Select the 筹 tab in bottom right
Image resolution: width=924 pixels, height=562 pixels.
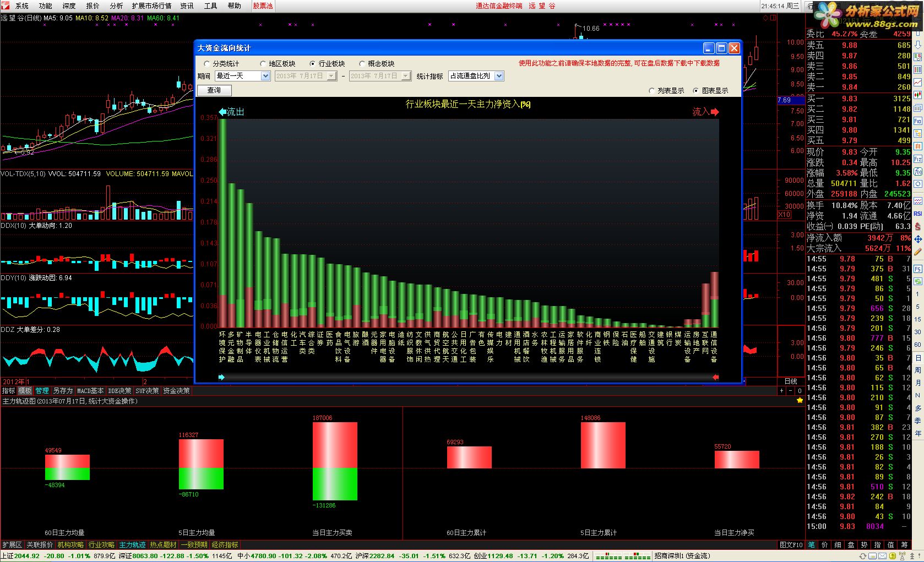[x=904, y=545]
